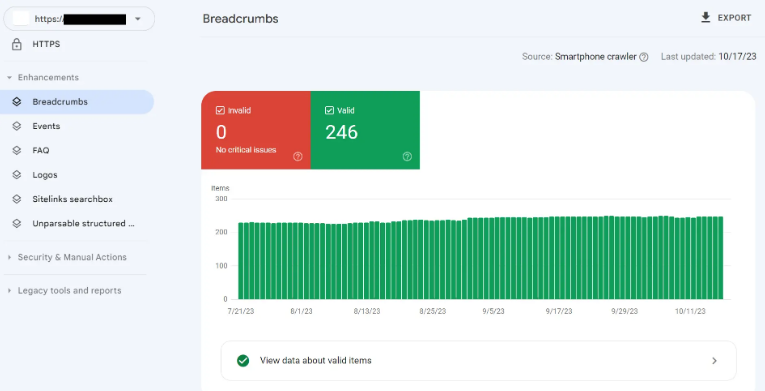Toggle the Invalid checkbox
Image resolution: width=765 pixels, height=391 pixels.
pyautogui.click(x=220, y=111)
